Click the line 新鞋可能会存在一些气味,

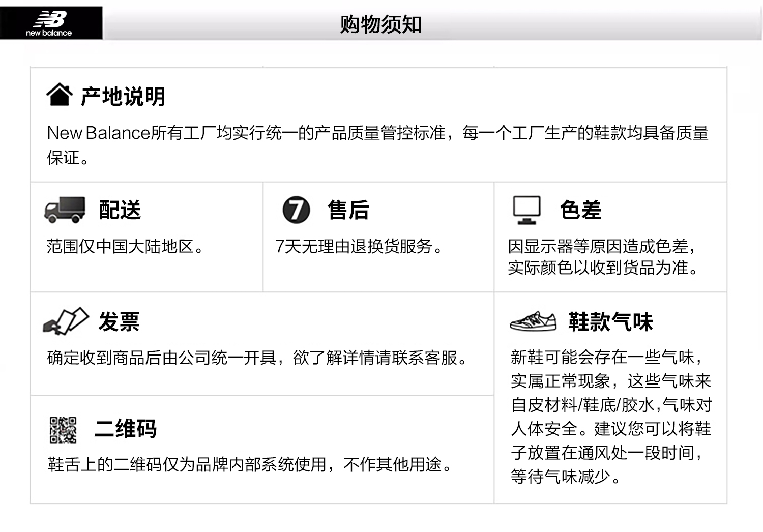pos(607,358)
